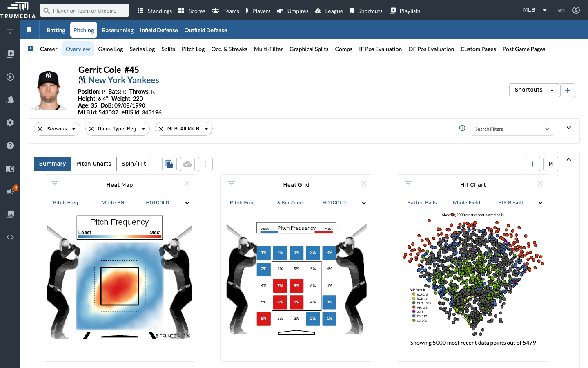Screen dimensions: 588x368
Task: Change Hit Chart Whole Field option
Action: tap(466, 203)
